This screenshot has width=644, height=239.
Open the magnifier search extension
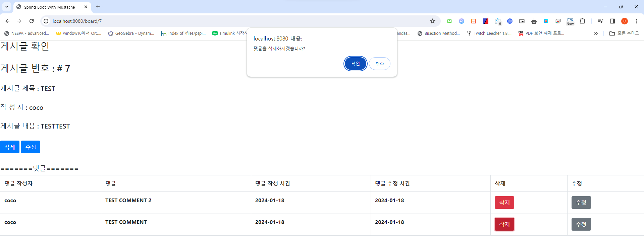[462, 21]
